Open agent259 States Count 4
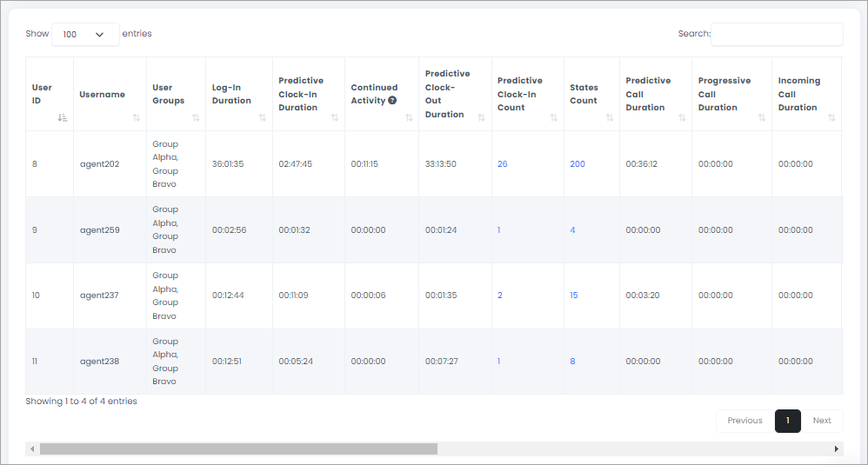 (x=572, y=230)
